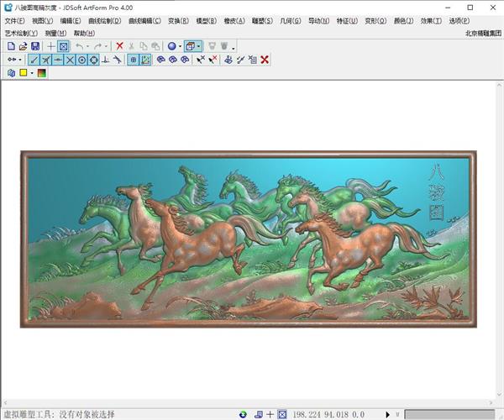
Task: Click the crosshair icon in the top toolbar
Action: 50,46
